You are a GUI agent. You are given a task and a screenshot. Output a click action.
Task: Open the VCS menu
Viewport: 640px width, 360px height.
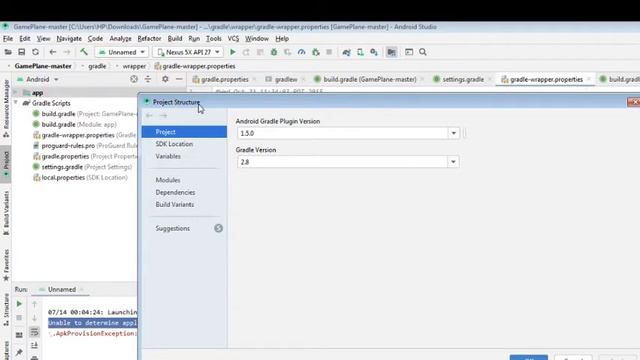click(x=233, y=39)
